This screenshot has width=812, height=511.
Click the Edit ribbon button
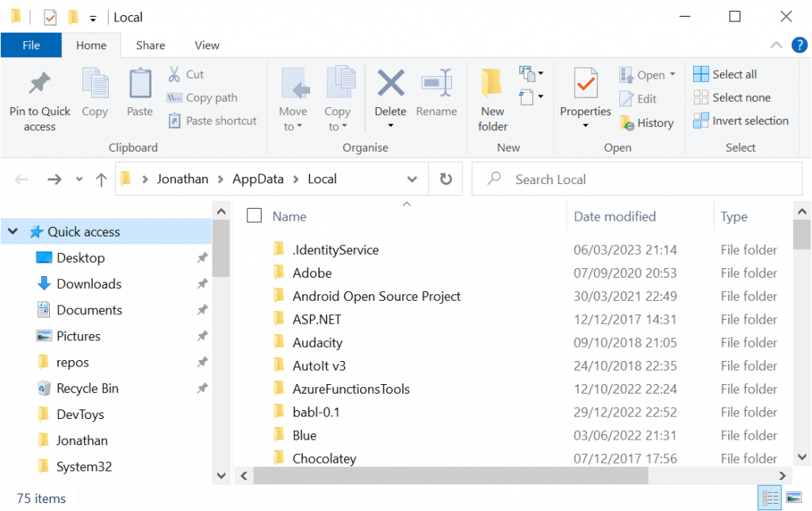[x=638, y=98]
